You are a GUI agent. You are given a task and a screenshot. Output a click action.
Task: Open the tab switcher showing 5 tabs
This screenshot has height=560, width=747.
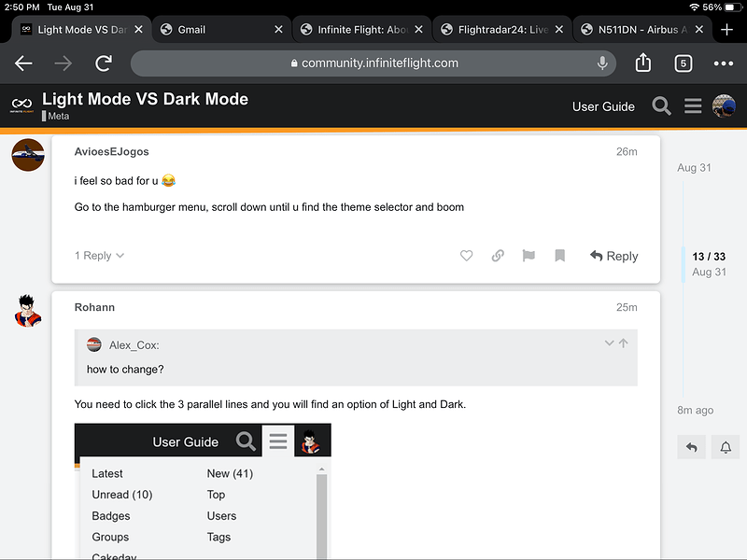(x=684, y=63)
